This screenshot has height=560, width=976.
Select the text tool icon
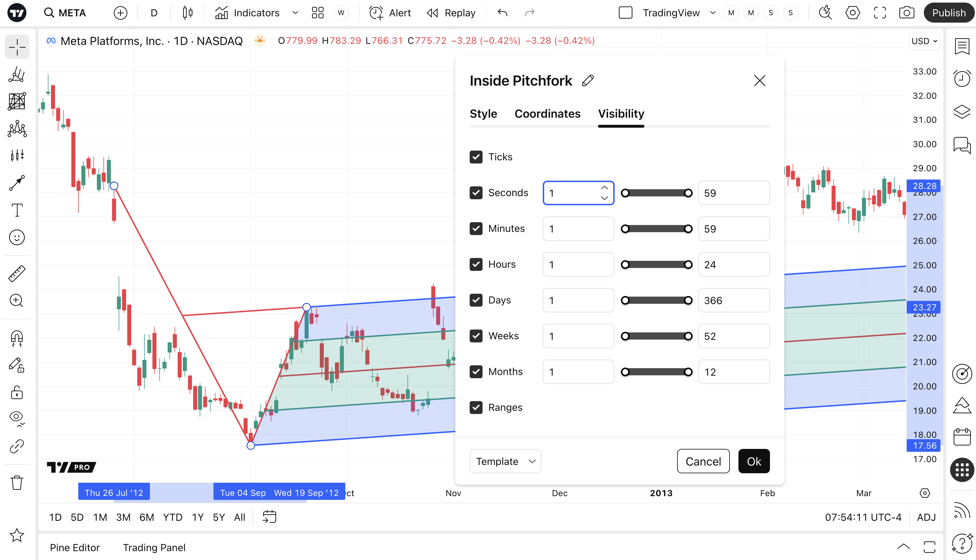tap(17, 210)
